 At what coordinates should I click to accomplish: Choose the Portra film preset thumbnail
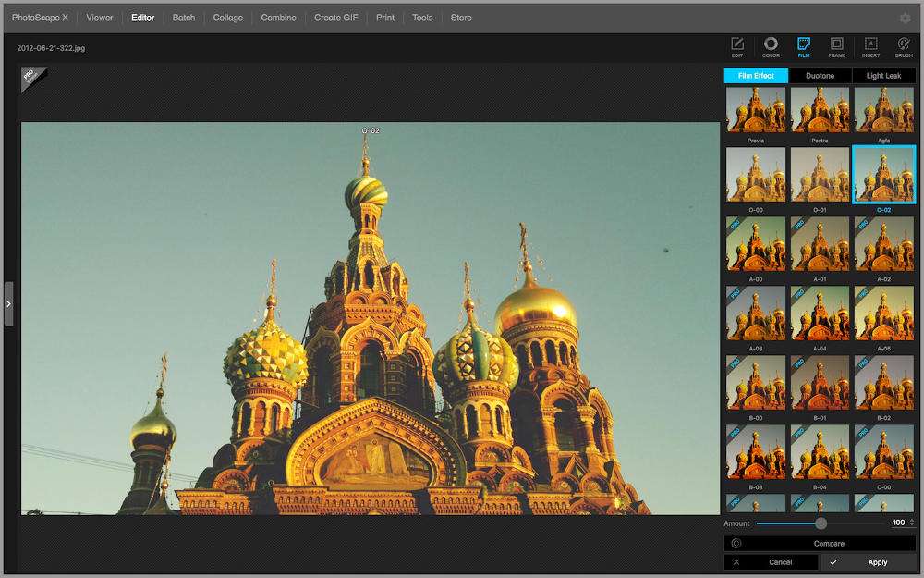tap(820, 110)
